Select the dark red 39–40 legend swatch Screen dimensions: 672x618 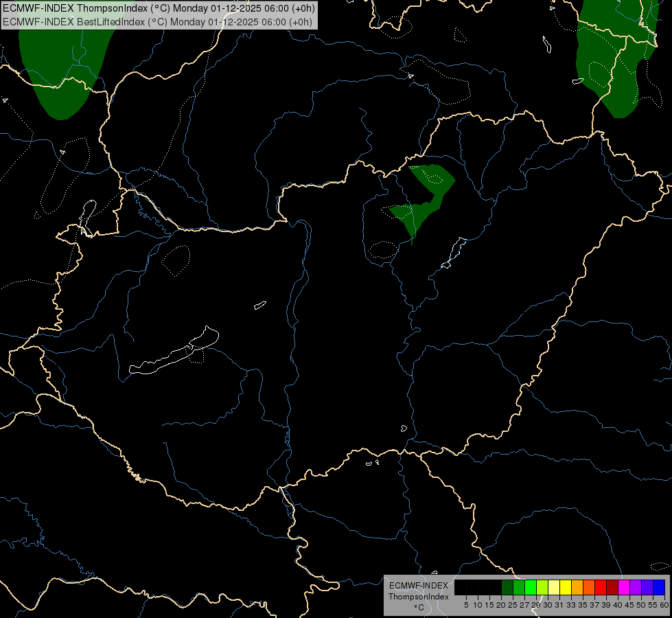pyautogui.click(x=612, y=587)
